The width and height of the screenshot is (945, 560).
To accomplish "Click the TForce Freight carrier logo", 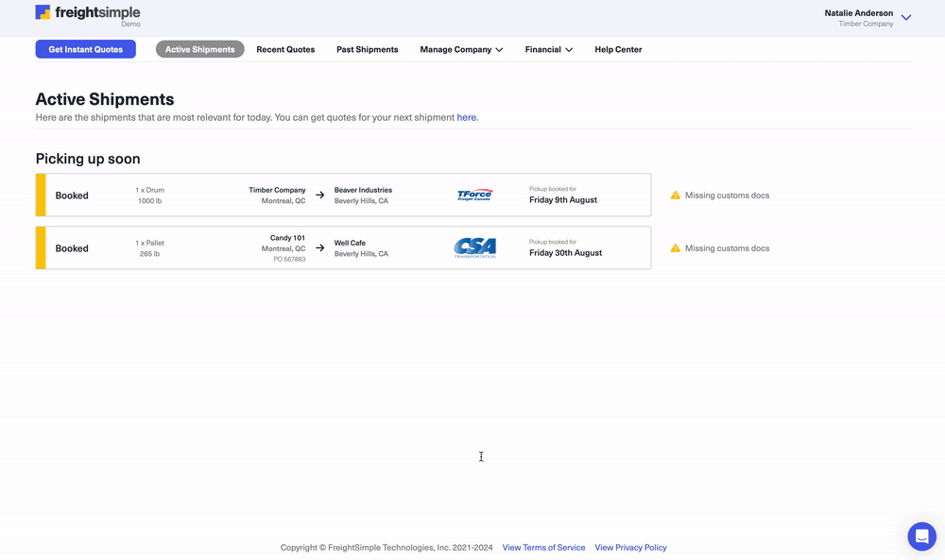I will click(x=474, y=195).
